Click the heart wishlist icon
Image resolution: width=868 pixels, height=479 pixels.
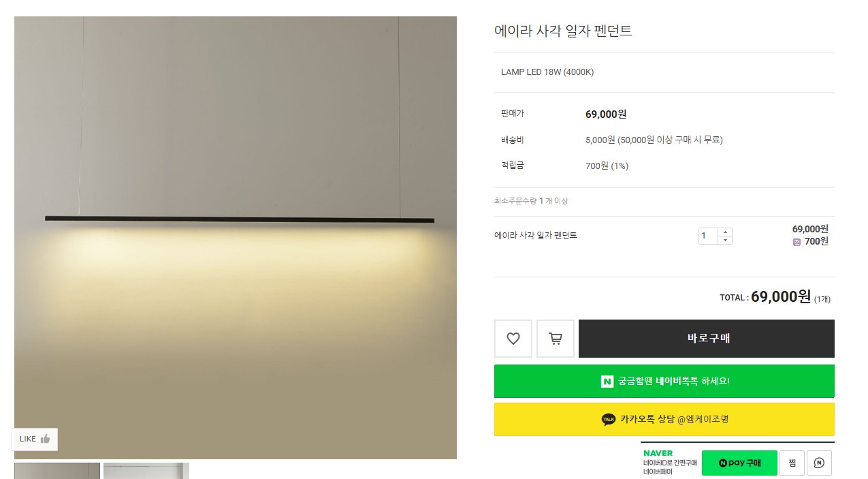point(513,339)
